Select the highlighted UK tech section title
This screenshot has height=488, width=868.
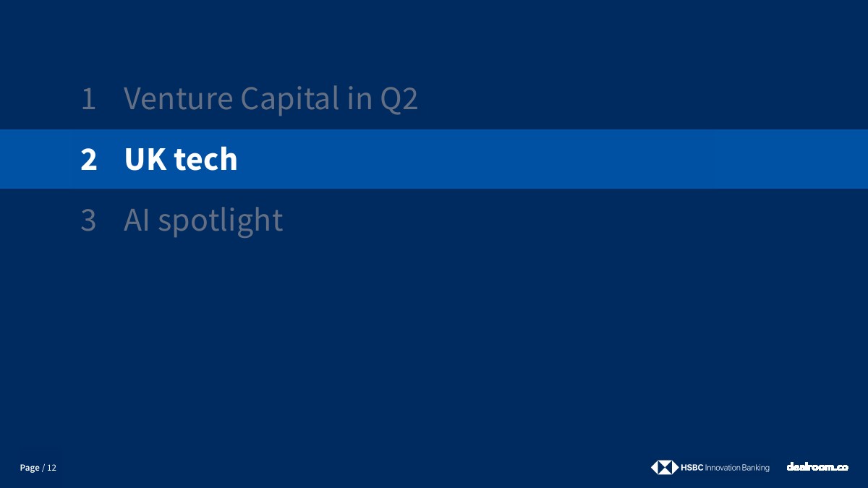click(181, 159)
